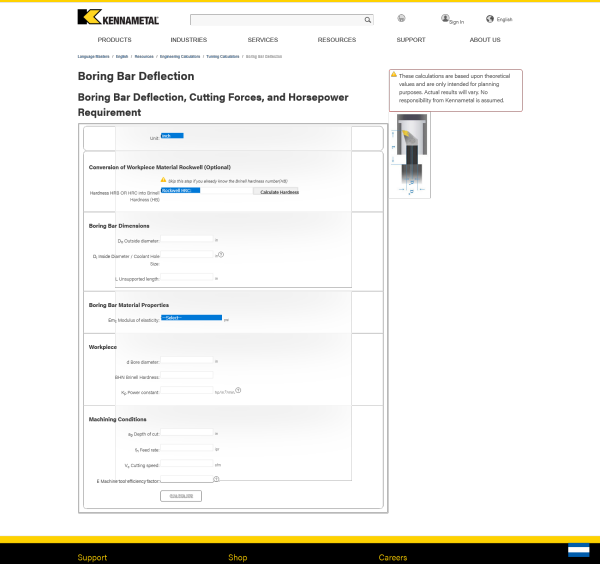
Task: Open the SUPPORT menu
Action: tap(411, 40)
